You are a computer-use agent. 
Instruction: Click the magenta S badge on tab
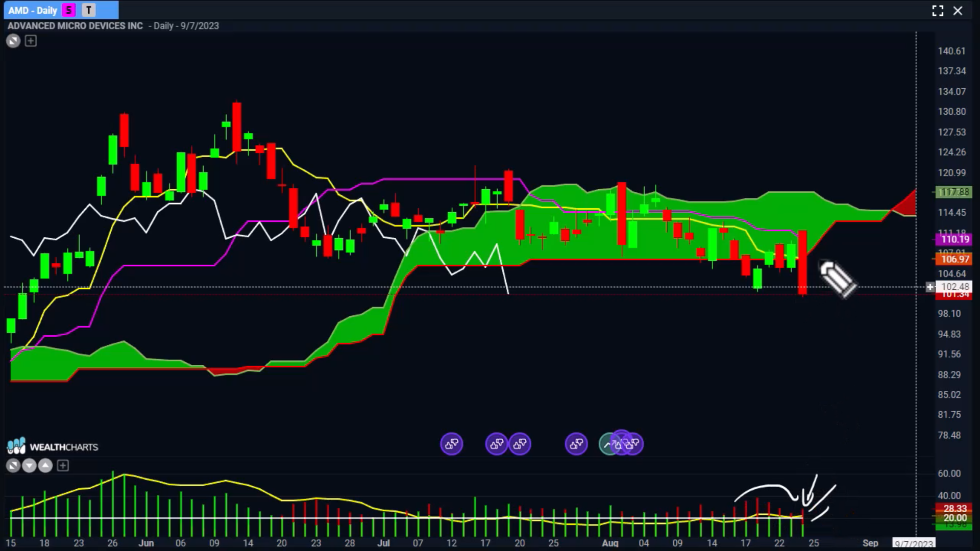click(68, 10)
